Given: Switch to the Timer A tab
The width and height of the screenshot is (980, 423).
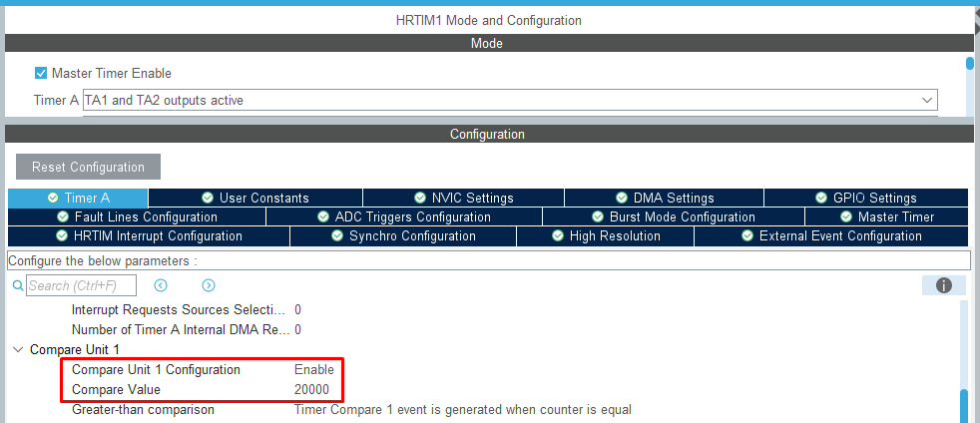Looking at the screenshot, I should click(x=78, y=199).
